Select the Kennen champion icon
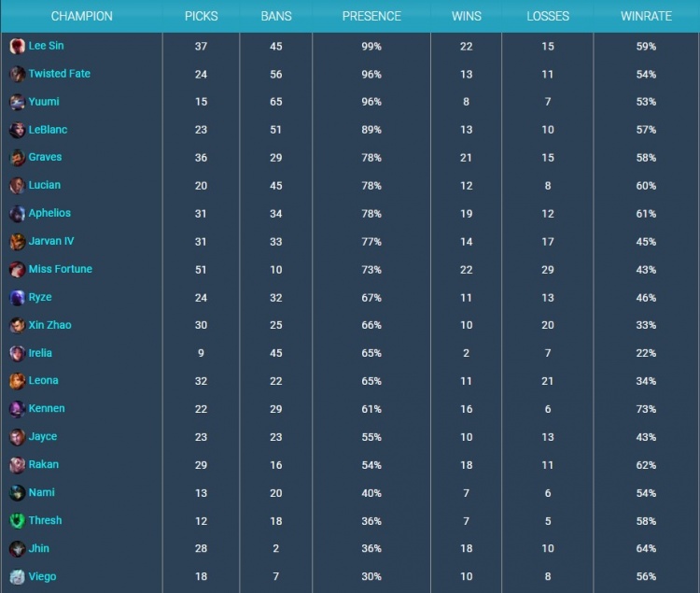This screenshot has height=593, width=700. [x=17, y=409]
